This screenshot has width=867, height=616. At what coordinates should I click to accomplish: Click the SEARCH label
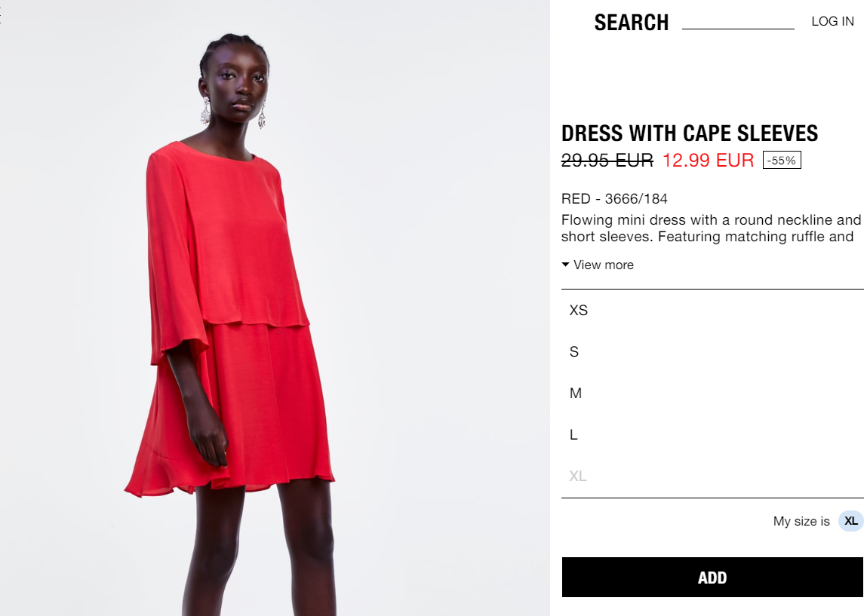(x=632, y=23)
